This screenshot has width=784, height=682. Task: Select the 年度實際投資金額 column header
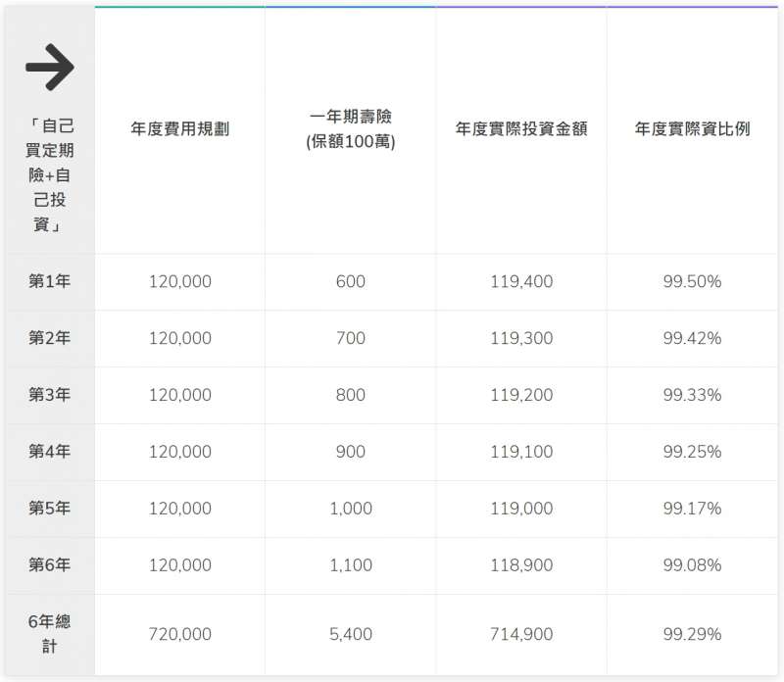point(521,129)
